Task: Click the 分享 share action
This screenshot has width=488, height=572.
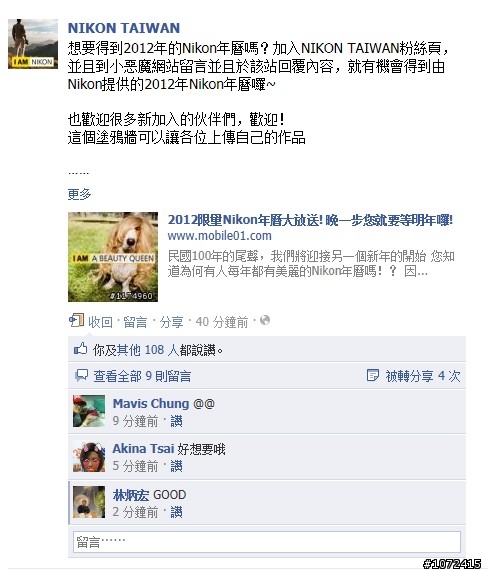Action: click(171, 322)
